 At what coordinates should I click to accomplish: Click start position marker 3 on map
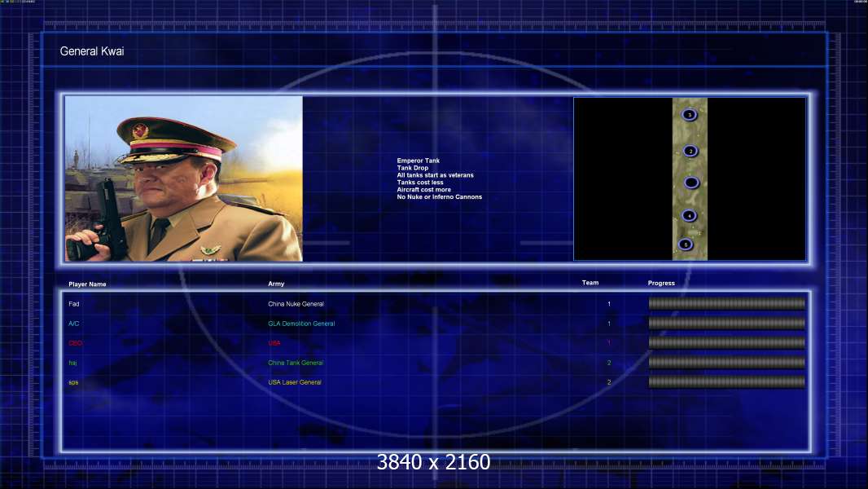[x=689, y=115]
